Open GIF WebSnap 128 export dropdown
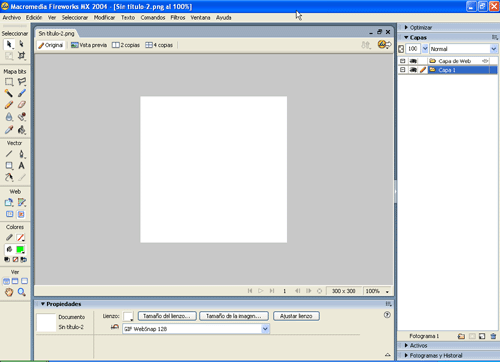The width and height of the screenshot is (500, 362). pyautogui.click(x=265, y=329)
